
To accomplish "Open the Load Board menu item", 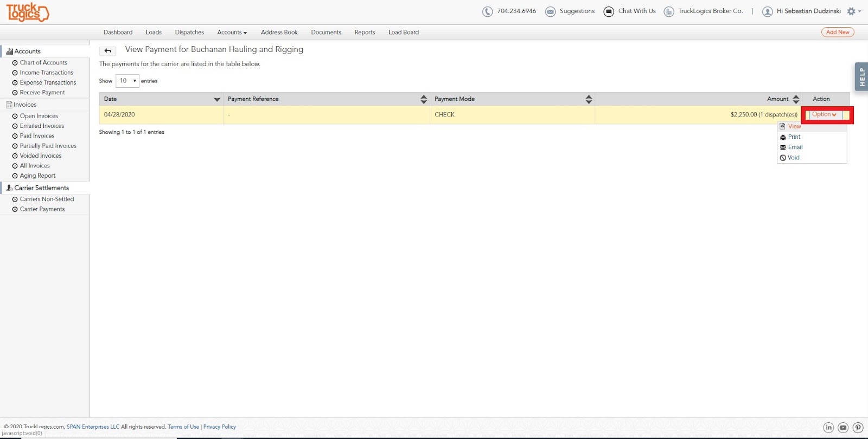I will (x=403, y=33).
